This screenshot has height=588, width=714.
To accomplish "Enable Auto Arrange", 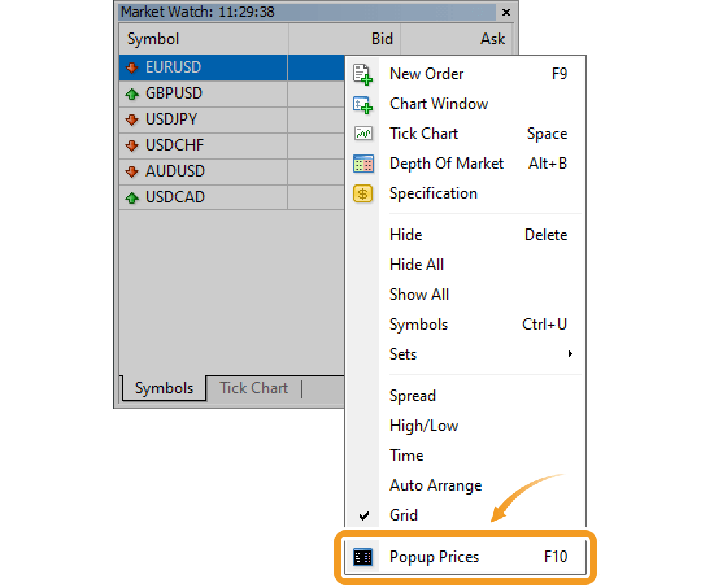I will point(436,485).
